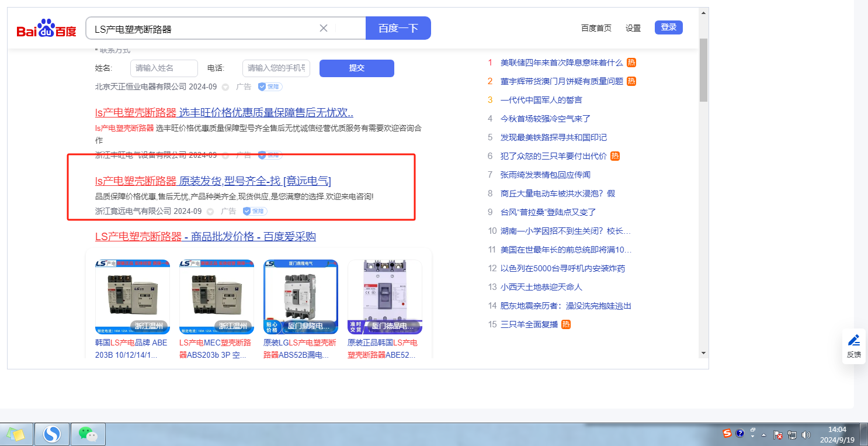Open hot search 一代代中国军人的誓言
The height and width of the screenshot is (446, 868).
[541, 100]
